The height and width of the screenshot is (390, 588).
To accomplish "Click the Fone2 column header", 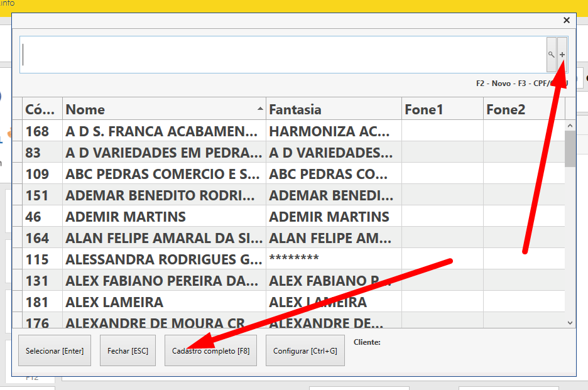I will (x=523, y=109).
